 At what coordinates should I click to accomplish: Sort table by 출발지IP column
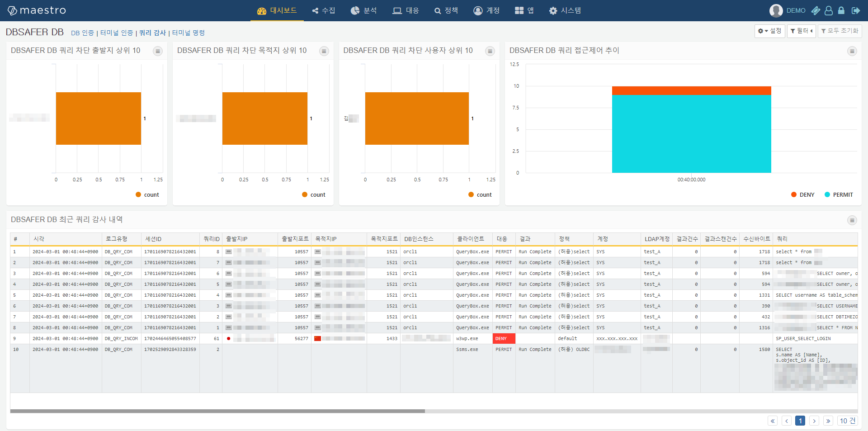pyautogui.click(x=250, y=239)
